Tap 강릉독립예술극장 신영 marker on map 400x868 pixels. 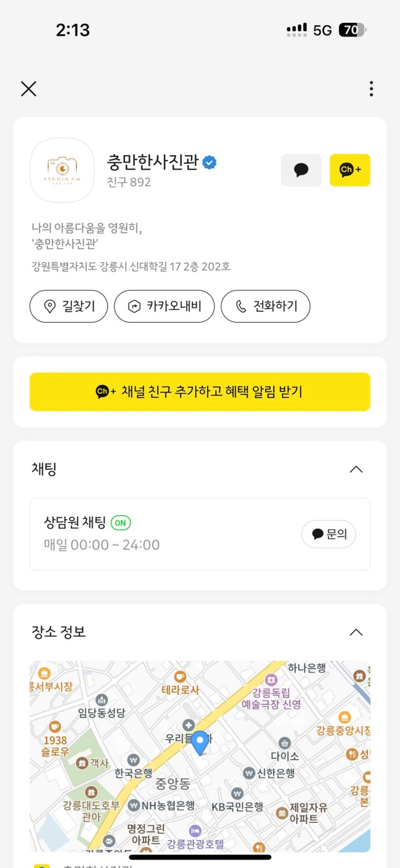271,681
